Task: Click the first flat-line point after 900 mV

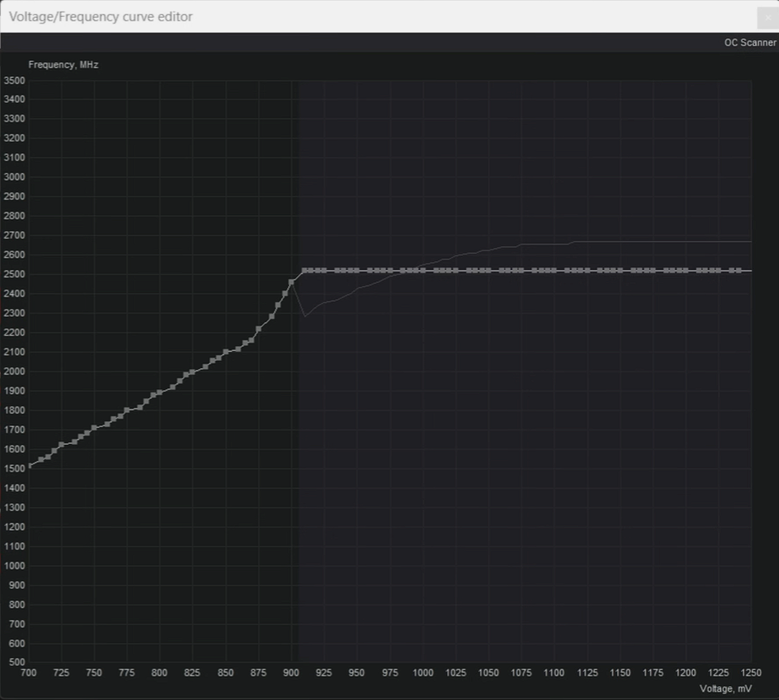Action: [x=304, y=270]
